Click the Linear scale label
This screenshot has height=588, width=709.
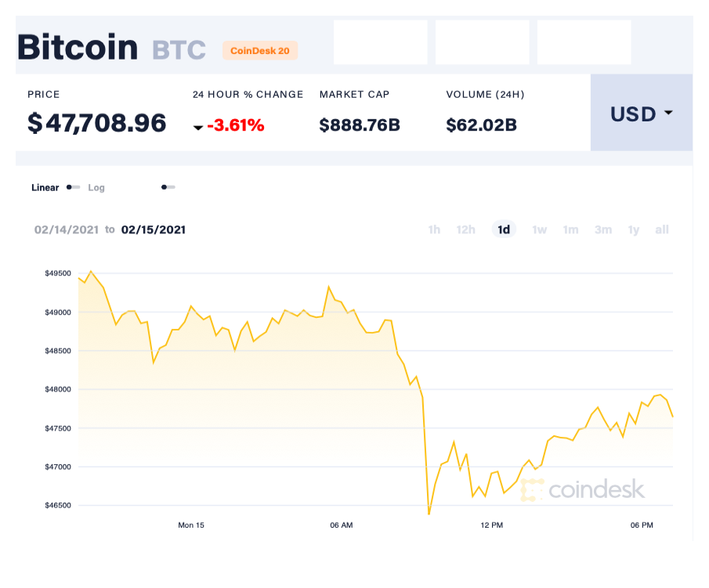click(43, 188)
